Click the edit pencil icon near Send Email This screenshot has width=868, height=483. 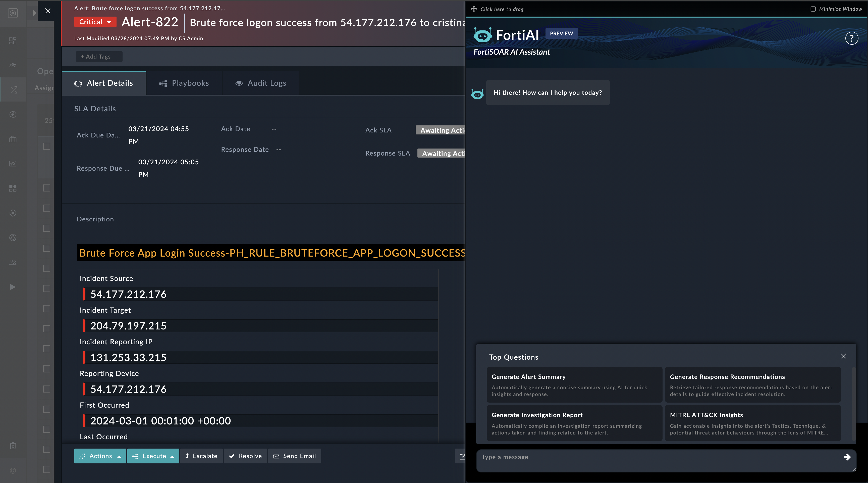pos(462,456)
